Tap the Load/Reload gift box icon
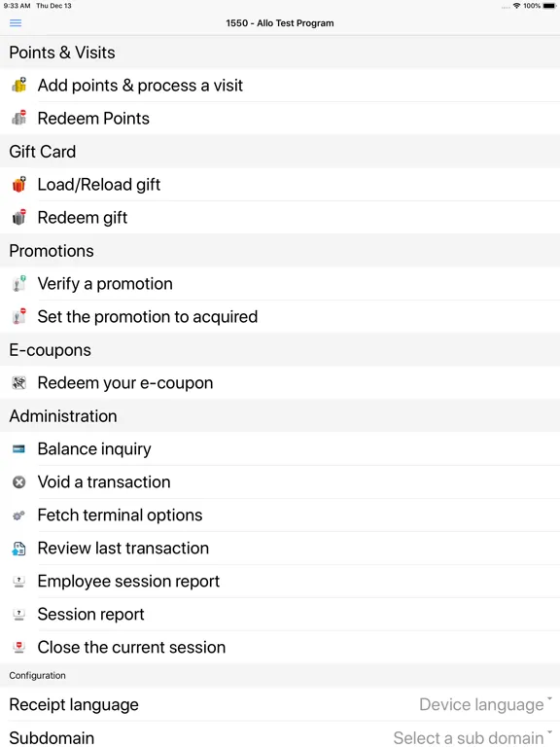 point(19,185)
